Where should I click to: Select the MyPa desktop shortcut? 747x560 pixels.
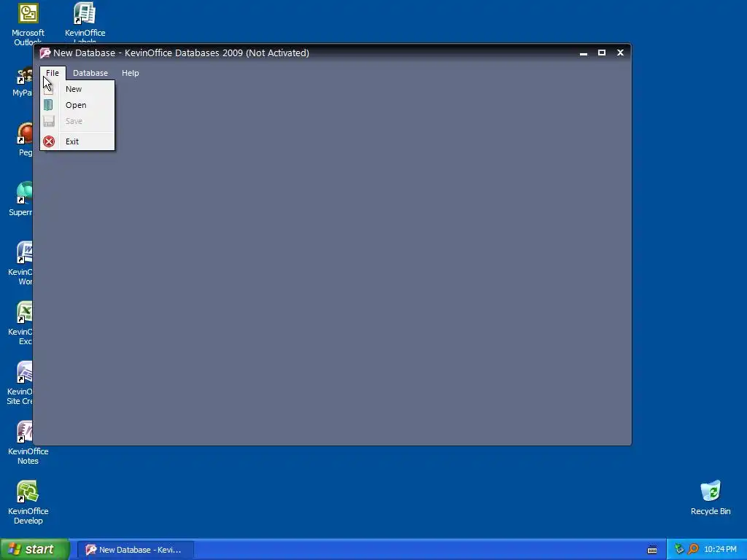coord(23,81)
